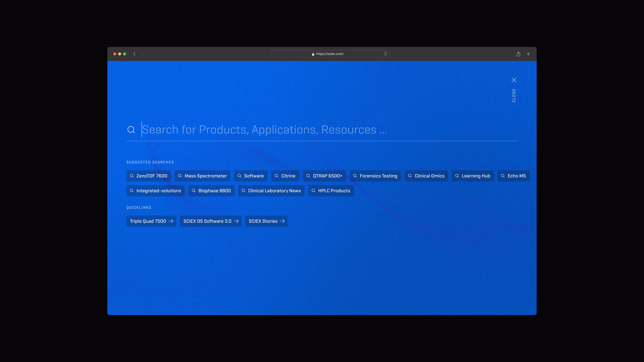Pick Learning Hub suggested search
This screenshot has height=362, width=644.
(473, 176)
